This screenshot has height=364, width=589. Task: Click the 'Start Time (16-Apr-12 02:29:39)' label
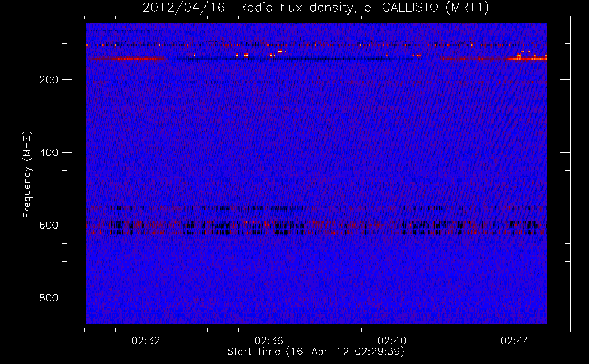click(316, 352)
